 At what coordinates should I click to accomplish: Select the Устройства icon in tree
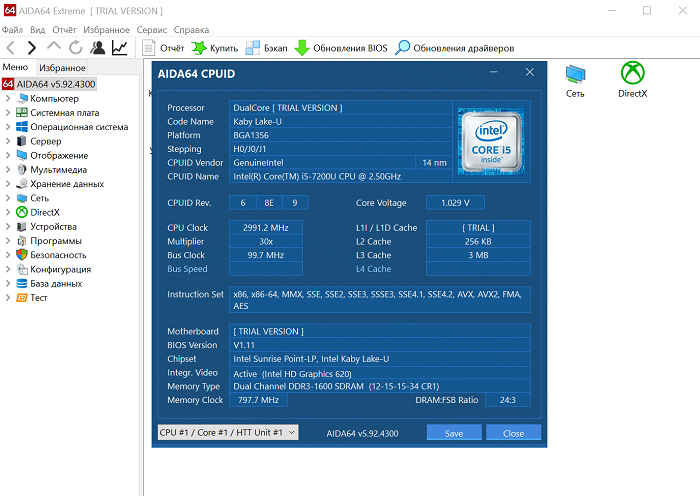point(22,226)
